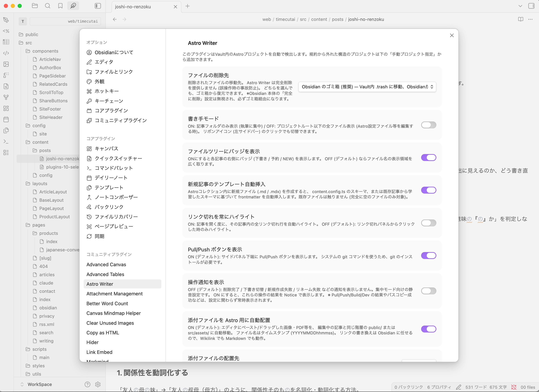Open the help question mark icon
Image resolution: width=539 pixels, height=392 pixels.
click(x=87, y=384)
